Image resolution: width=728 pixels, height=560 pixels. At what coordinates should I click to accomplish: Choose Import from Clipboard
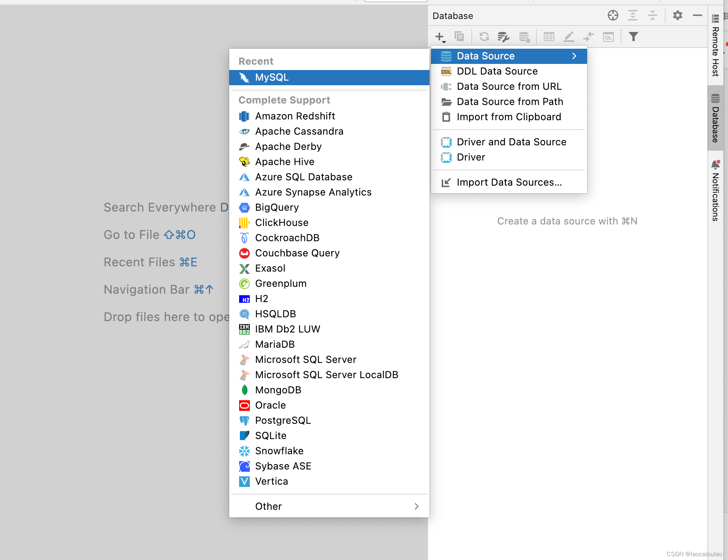point(509,117)
